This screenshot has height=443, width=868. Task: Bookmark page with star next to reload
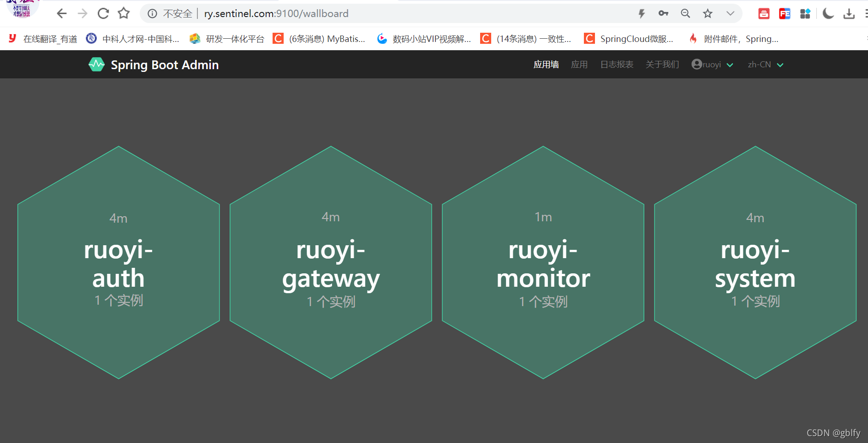tap(124, 13)
